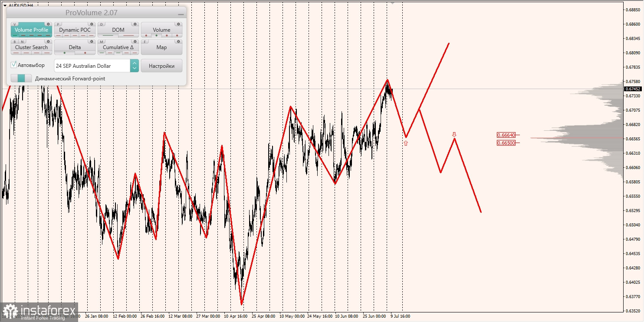This screenshot has width=644, height=322.
Task: Activate the Volume Profile button
Action: click(x=31, y=30)
